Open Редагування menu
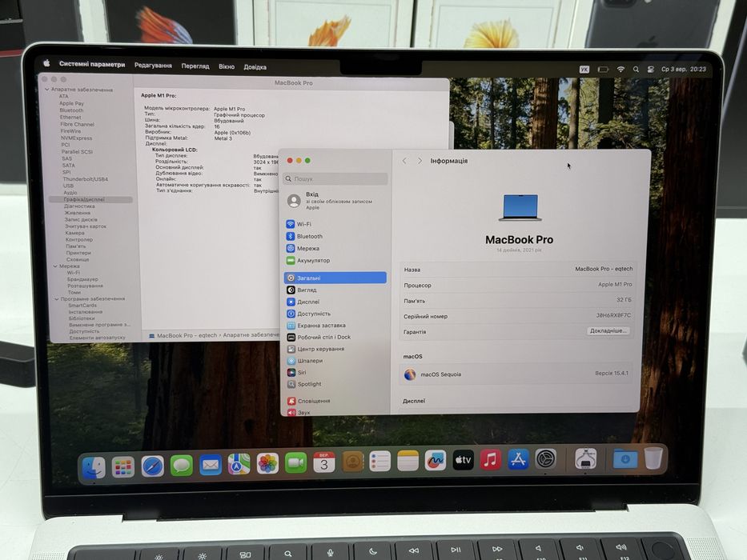 [x=153, y=66]
